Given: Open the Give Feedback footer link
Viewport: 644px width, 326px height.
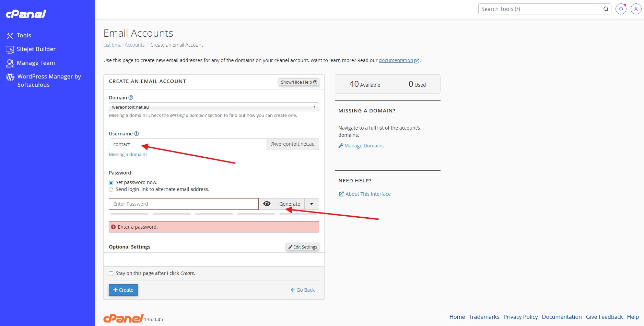Looking at the screenshot, I should pos(604,317).
